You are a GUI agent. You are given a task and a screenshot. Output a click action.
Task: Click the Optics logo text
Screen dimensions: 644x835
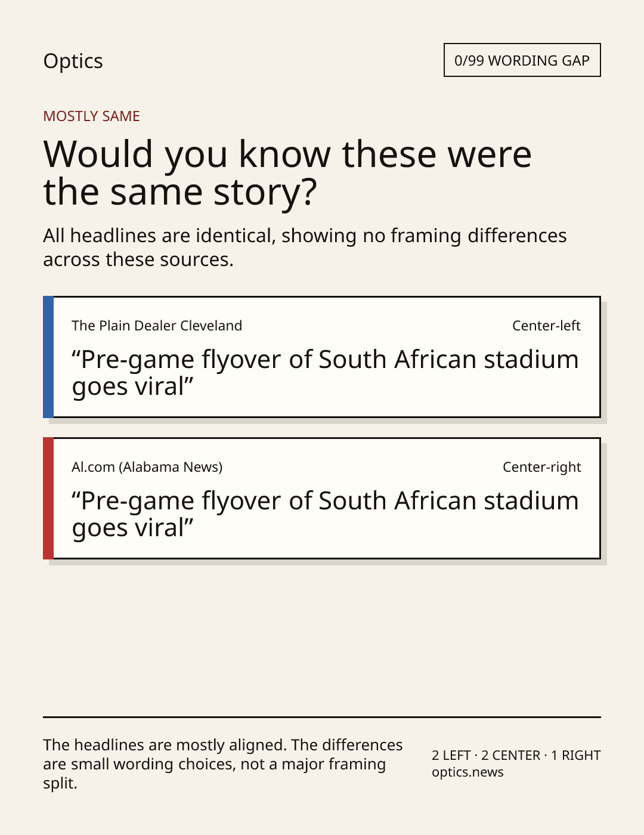pyautogui.click(x=73, y=61)
